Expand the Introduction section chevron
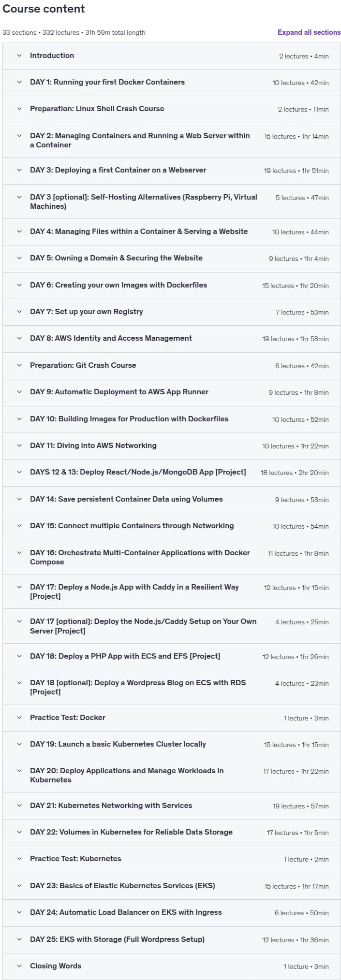 pyautogui.click(x=19, y=56)
